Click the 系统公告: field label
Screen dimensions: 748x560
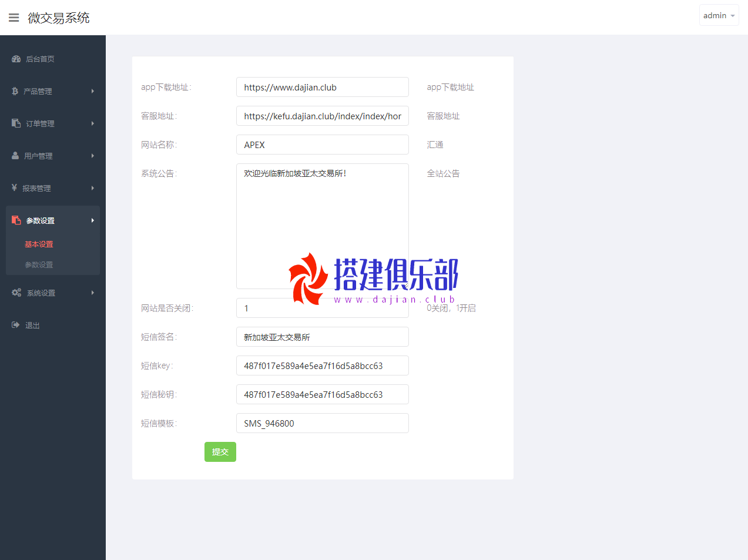coord(159,173)
